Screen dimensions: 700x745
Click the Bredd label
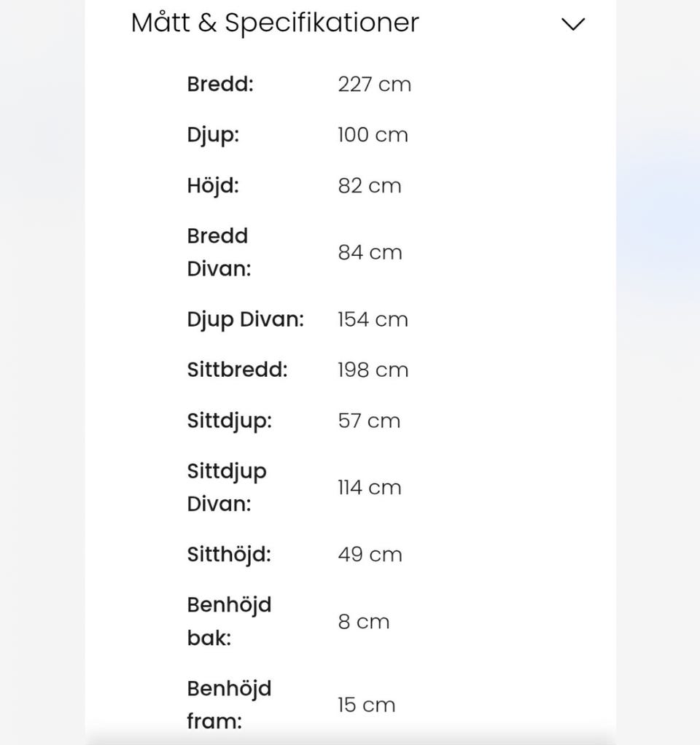pyautogui.click(x=220, y=84)
